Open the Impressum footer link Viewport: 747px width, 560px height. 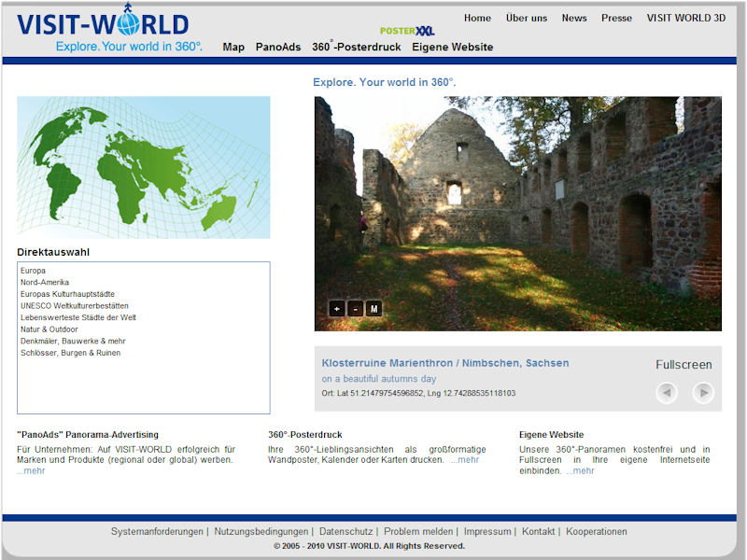click(486, 532)
